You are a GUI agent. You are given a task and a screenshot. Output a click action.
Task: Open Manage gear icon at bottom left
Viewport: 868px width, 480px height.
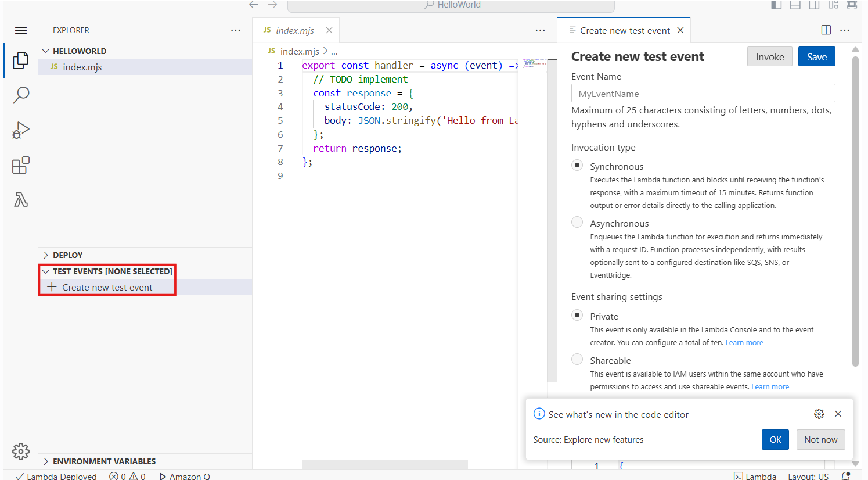point(21,451)
